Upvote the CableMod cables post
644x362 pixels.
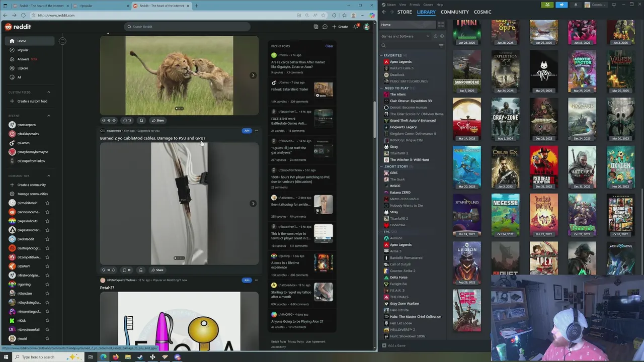103,270
